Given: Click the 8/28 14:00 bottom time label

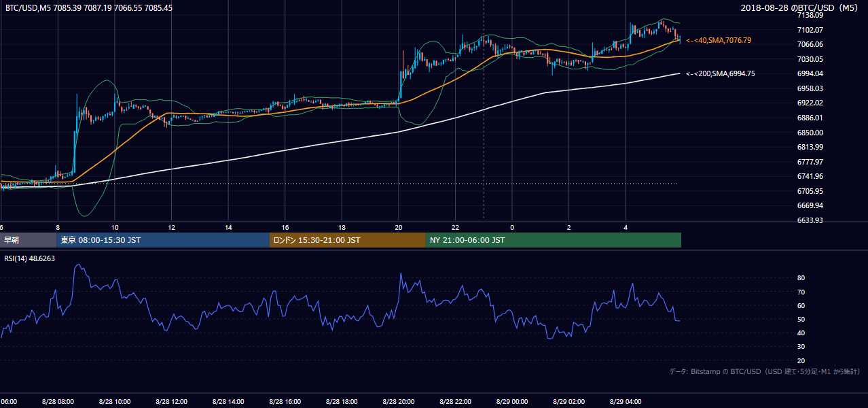Looking at the screenshot, I should (x=228, y=401).
